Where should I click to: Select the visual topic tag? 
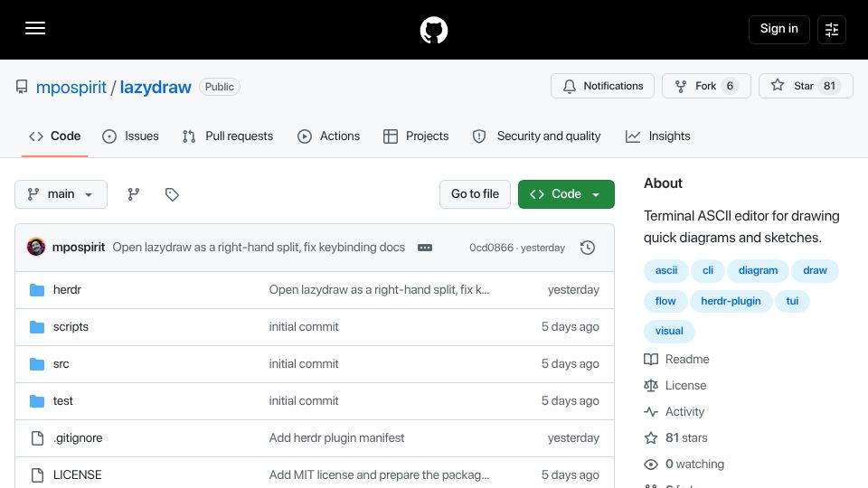click(x=669, y=331)
